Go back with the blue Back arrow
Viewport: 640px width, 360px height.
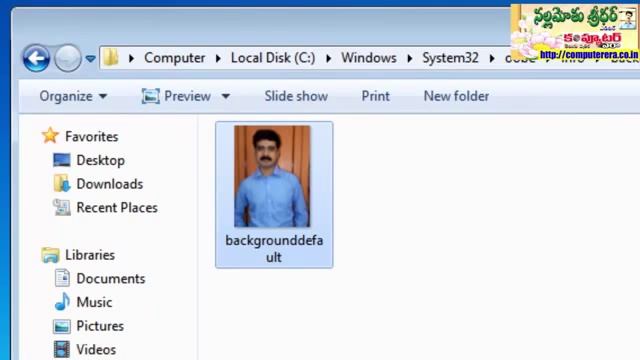pos(36,58)
